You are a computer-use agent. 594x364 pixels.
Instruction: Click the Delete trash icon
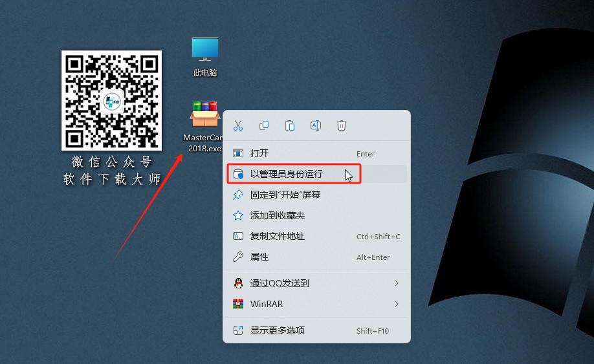[x=341, y=125]
